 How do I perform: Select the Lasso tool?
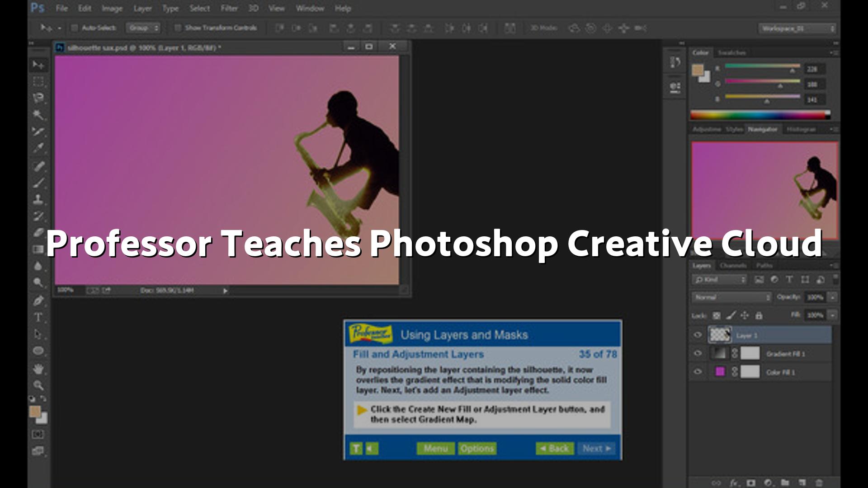[38, 98]
